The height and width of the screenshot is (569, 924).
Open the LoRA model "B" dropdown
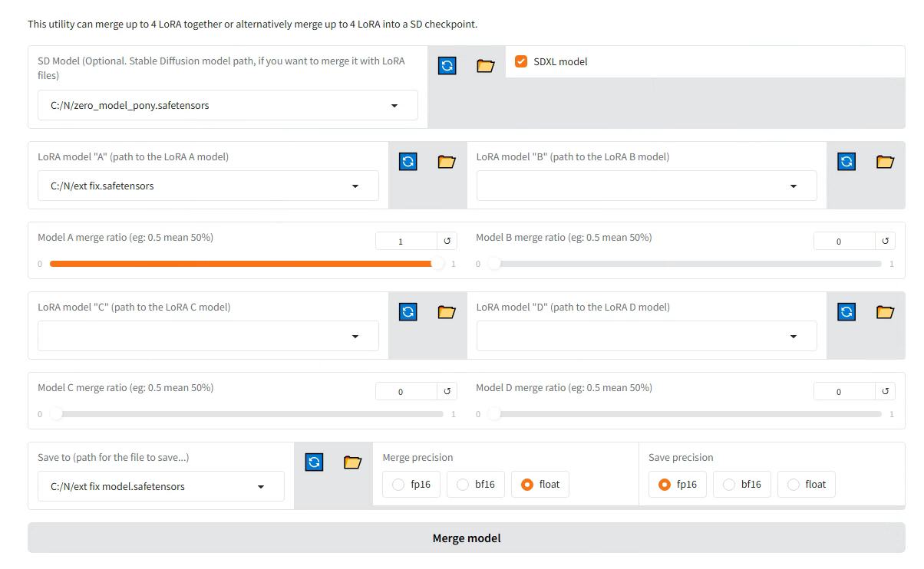(x=793, y=186)
